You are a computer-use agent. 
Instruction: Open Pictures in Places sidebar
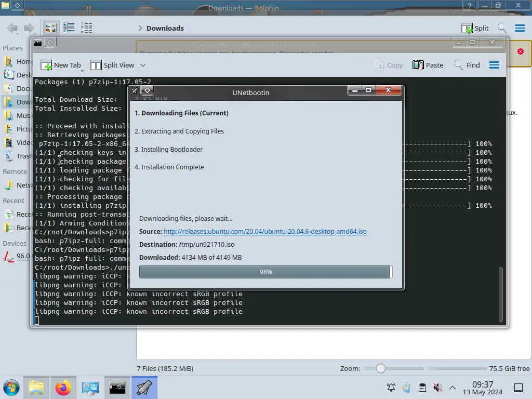17,129
